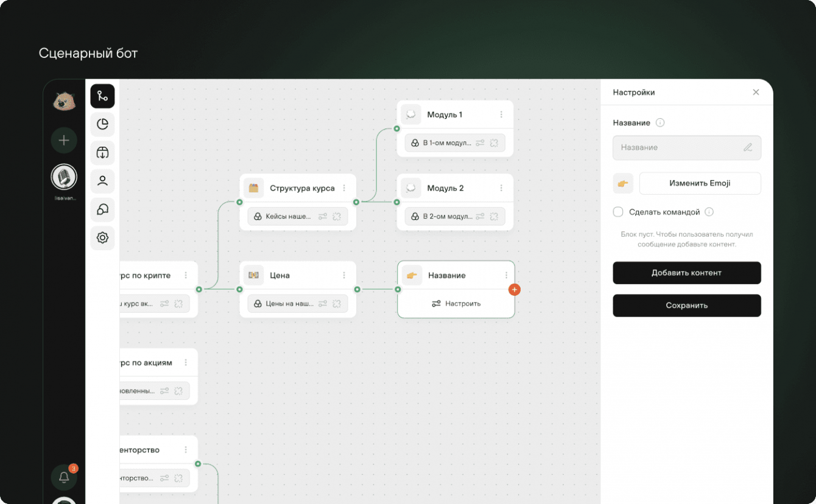This screenshot has width=816, height=504.
Task: Open the three-dot menu of Цена
Action: [344, 275]
